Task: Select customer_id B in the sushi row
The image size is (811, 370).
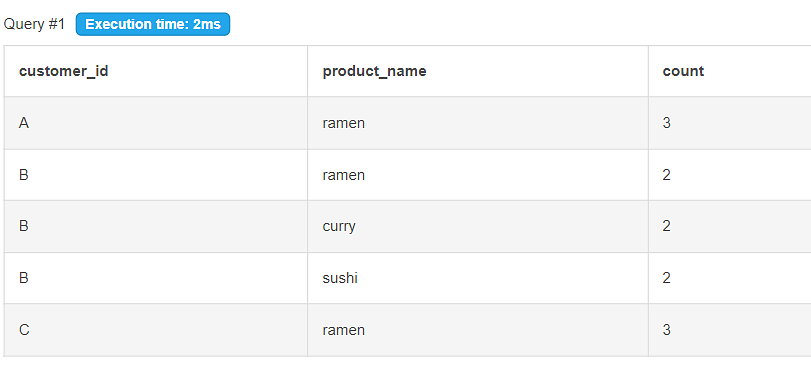Action: pos(156,278)
